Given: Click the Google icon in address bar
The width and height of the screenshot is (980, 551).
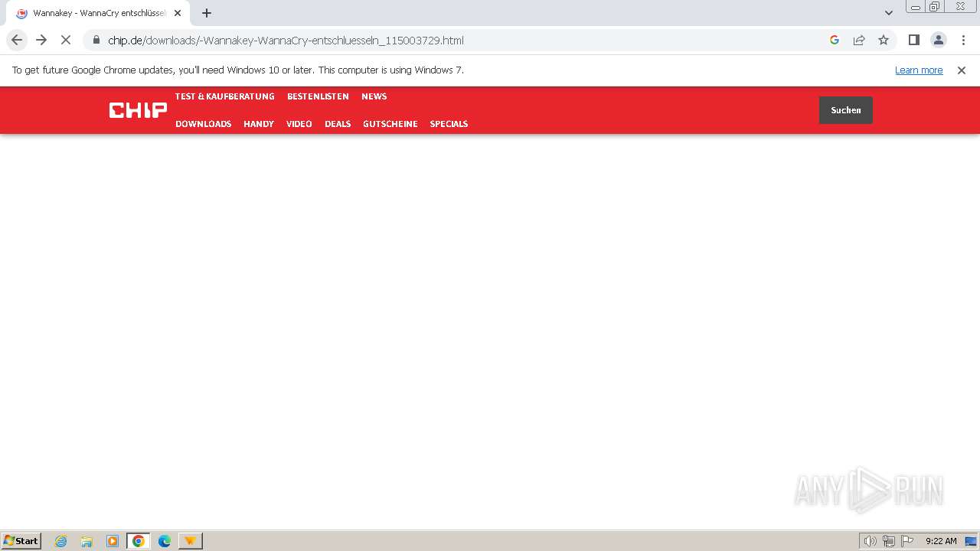Looking at the screenshot, I should click(835, 40).
